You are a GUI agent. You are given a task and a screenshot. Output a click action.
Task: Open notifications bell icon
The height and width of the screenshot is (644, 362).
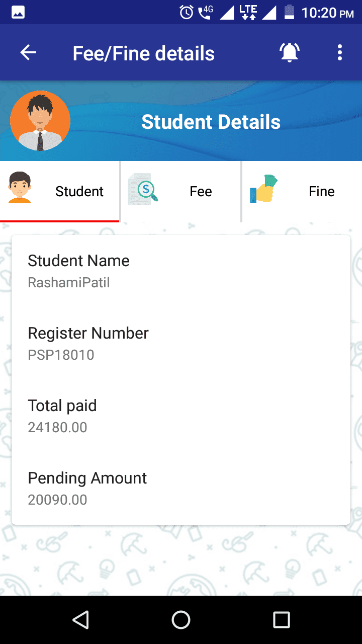[x=290, y=53]
